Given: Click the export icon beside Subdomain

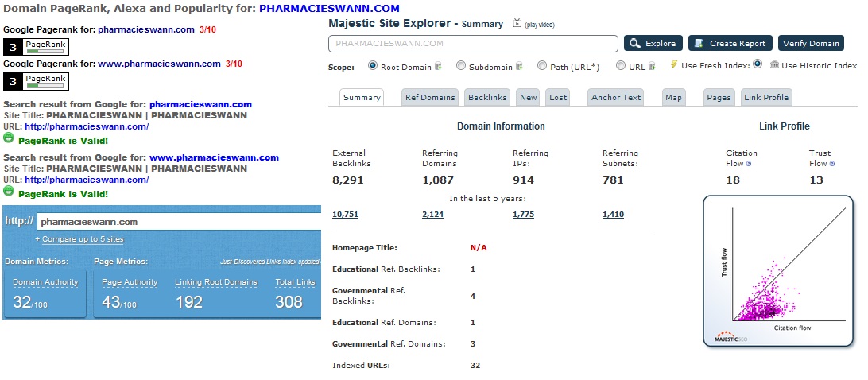Looking at the screenshot, I should click(519, 67).
